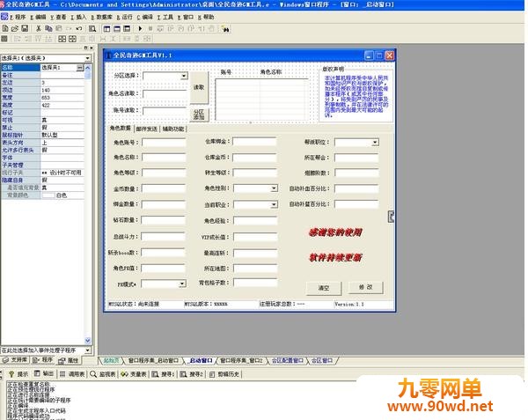Open the 运行 menu
The width and height of the screenshot is (528, 420).
(125, 17)
